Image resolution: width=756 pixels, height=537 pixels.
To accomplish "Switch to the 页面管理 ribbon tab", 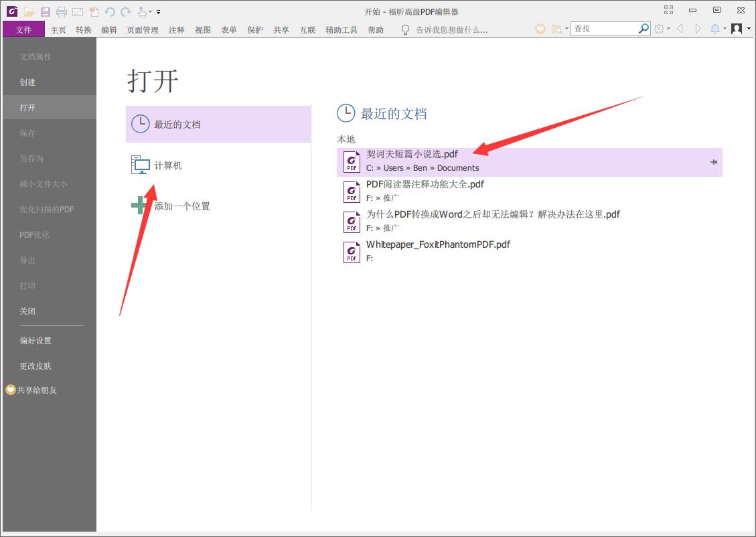I will point(143,29).
